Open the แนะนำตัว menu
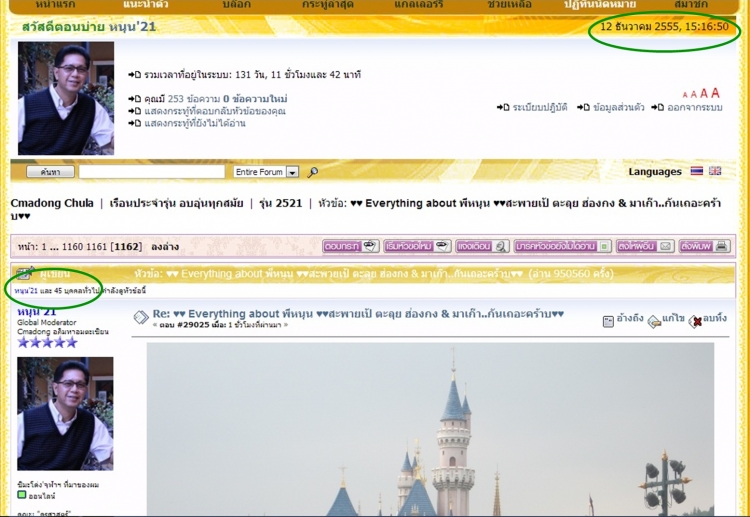The height and width of the screenshot is (517, 750). click(145, 5)
